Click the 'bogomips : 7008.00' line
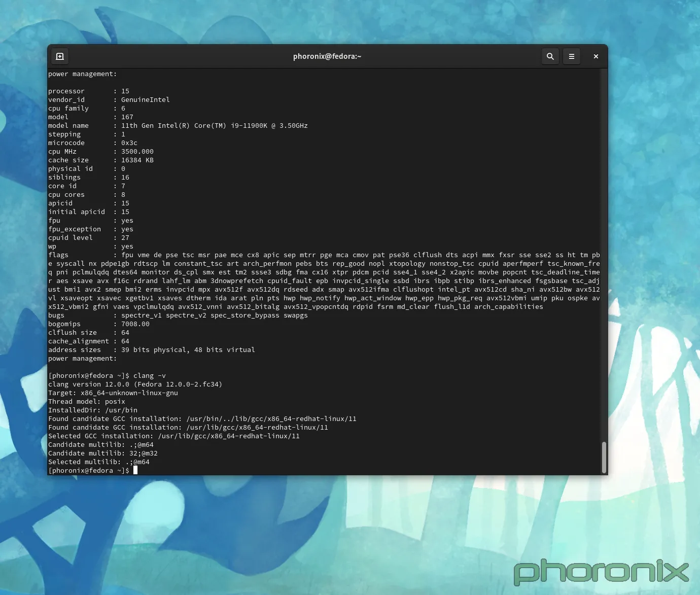This screenshot has width=700, height=595. pos(99,324)
